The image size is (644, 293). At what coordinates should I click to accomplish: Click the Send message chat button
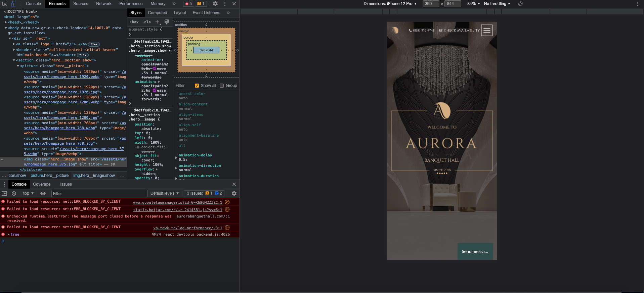pyautogui.click(x=475, y=251)
